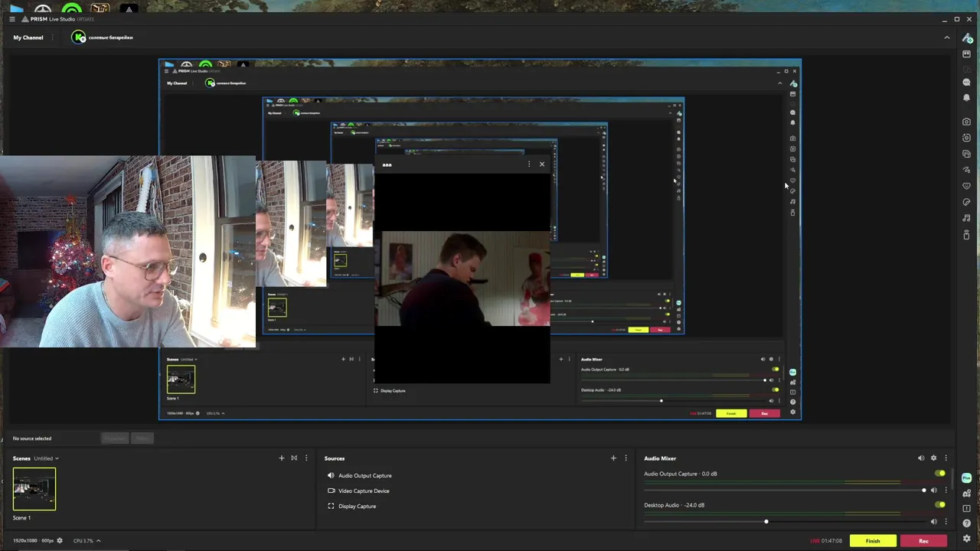The image size is (980, 551).
Task: Open settings gear at bottom right corner
Action: pos(966,539)
